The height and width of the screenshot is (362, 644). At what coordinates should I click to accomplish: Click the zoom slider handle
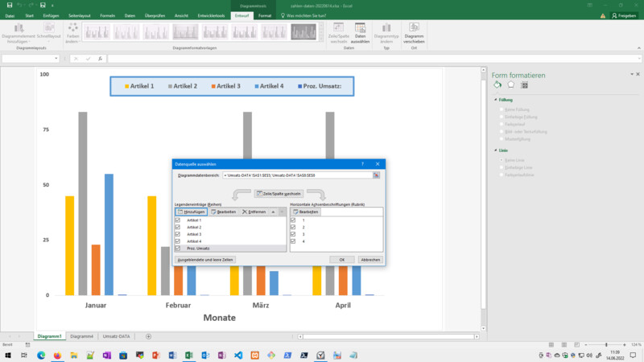(606, 345)
